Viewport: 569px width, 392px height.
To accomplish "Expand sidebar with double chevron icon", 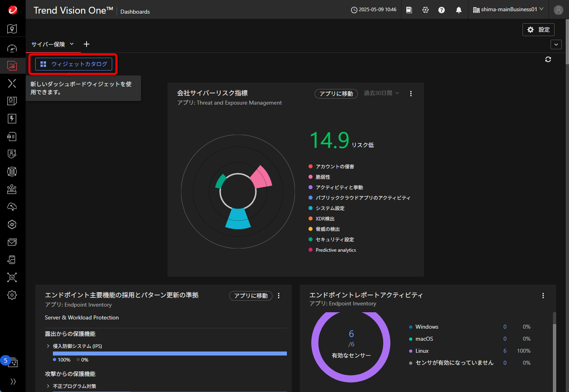I will pos(13,381).
